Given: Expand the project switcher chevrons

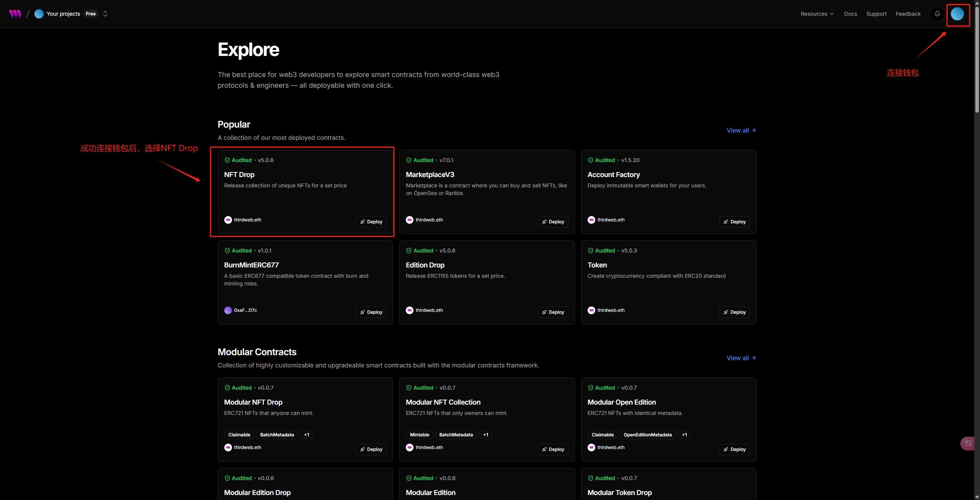Looking at the screenshot, I should click(x=105, y=14).
